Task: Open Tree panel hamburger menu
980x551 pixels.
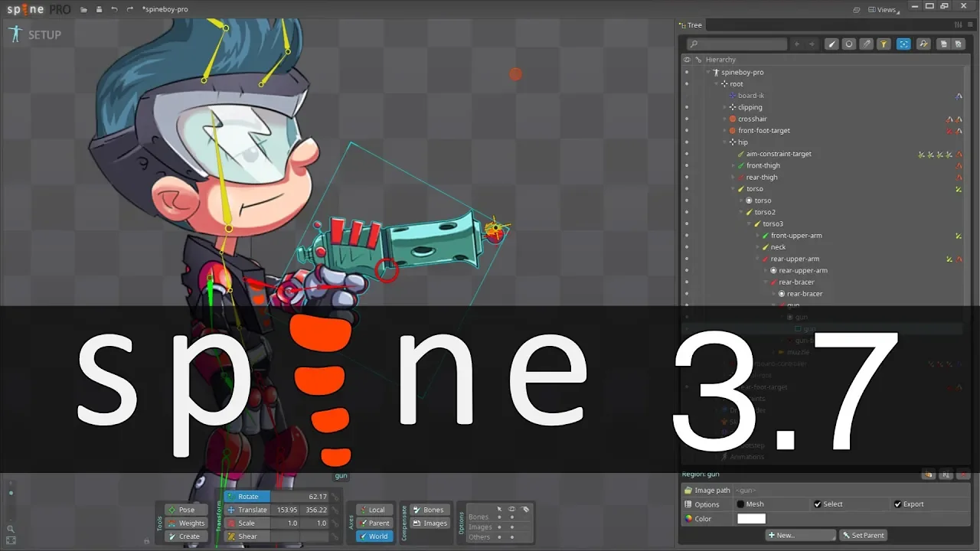Action: click(970, 25)
